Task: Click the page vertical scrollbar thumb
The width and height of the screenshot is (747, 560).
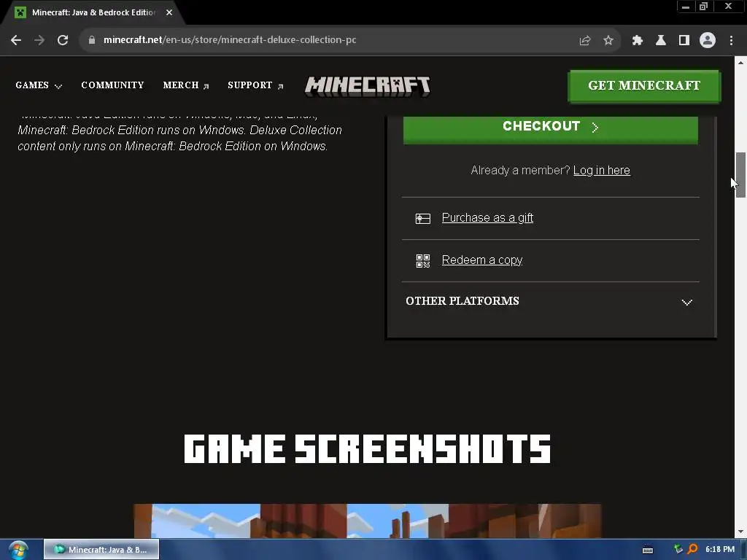Action: (740, 175)
